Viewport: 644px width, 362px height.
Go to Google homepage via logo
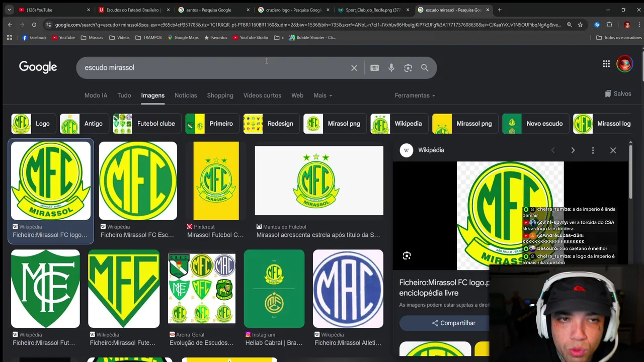(38, 67)
